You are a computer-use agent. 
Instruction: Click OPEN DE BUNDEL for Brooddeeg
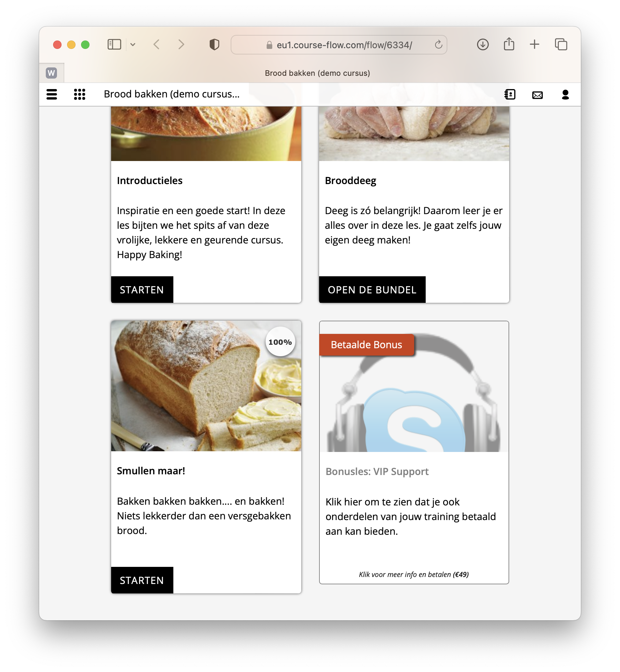tap(372, 290)
